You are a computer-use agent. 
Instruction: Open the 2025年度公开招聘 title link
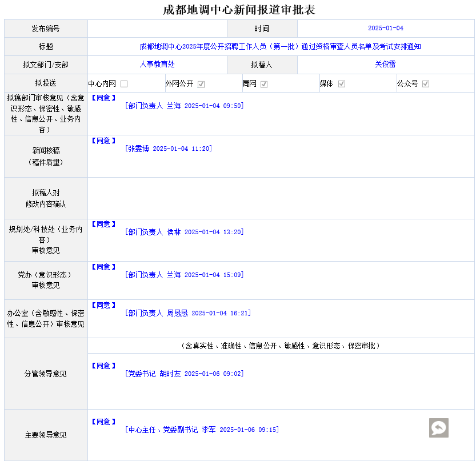pyautogui.click(x=280, y=46)
